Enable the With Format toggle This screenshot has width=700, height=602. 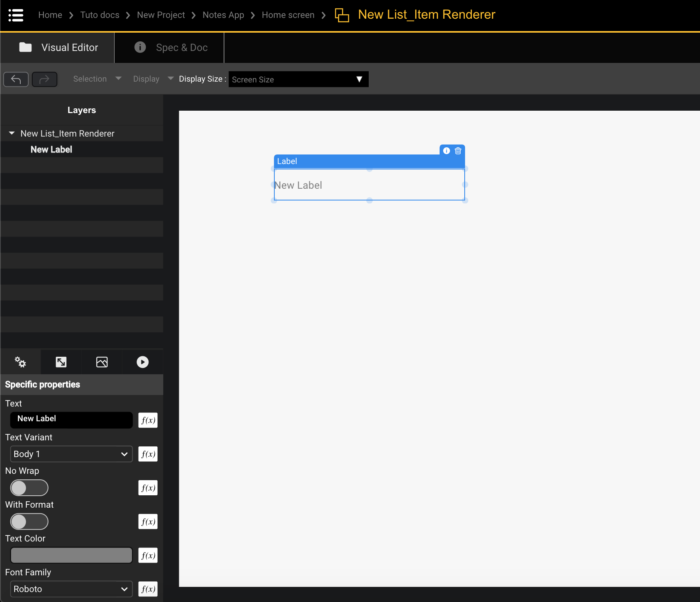pos(29,522)
